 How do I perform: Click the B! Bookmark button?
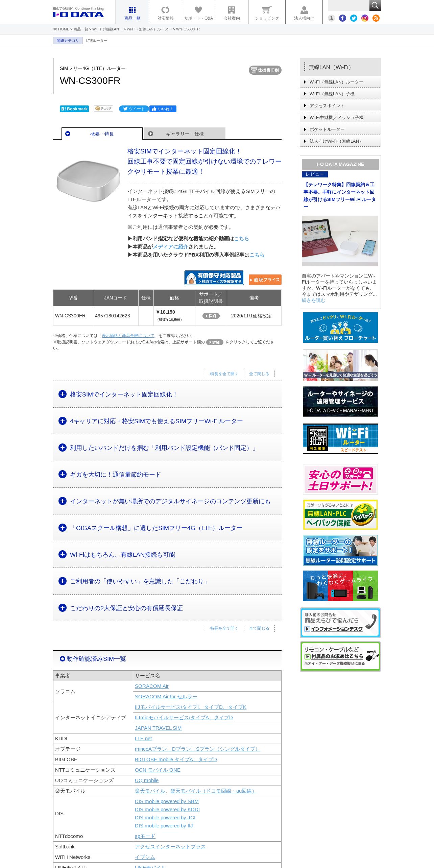(74, 109)
